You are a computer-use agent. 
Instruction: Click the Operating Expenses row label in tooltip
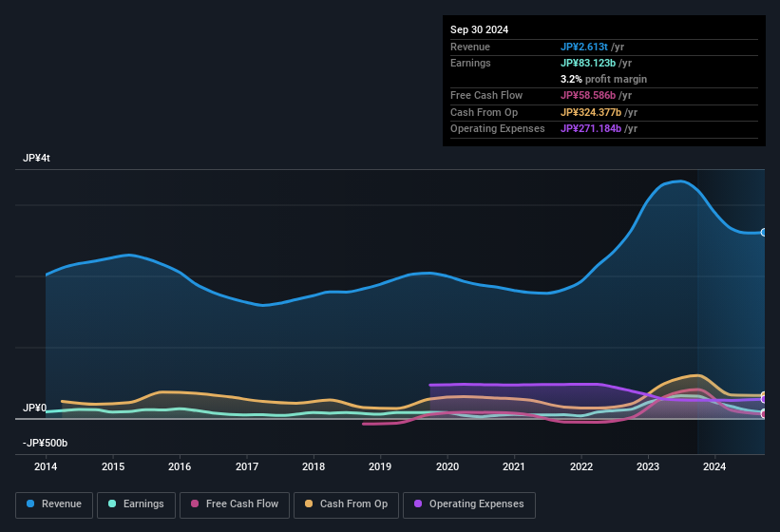pos(498,128)
